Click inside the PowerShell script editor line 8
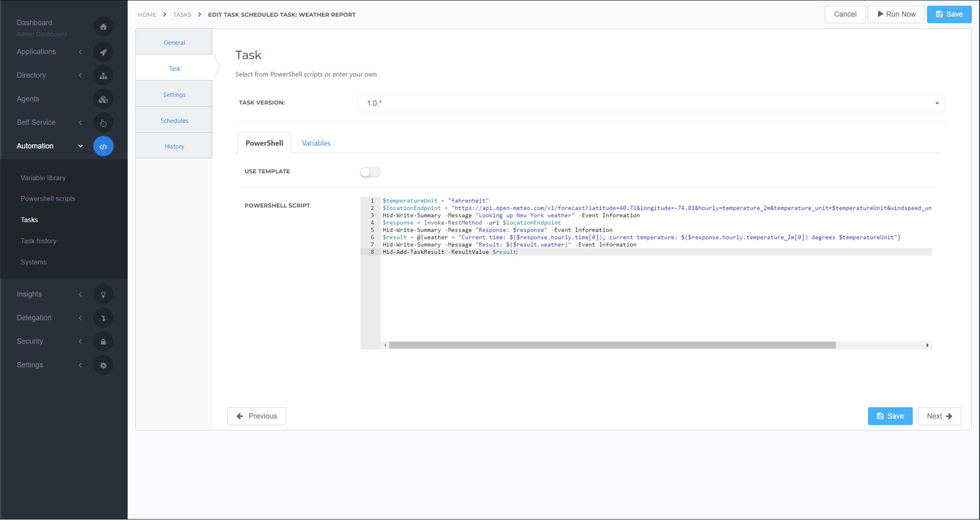980x520 pixels. click(656, 252)
